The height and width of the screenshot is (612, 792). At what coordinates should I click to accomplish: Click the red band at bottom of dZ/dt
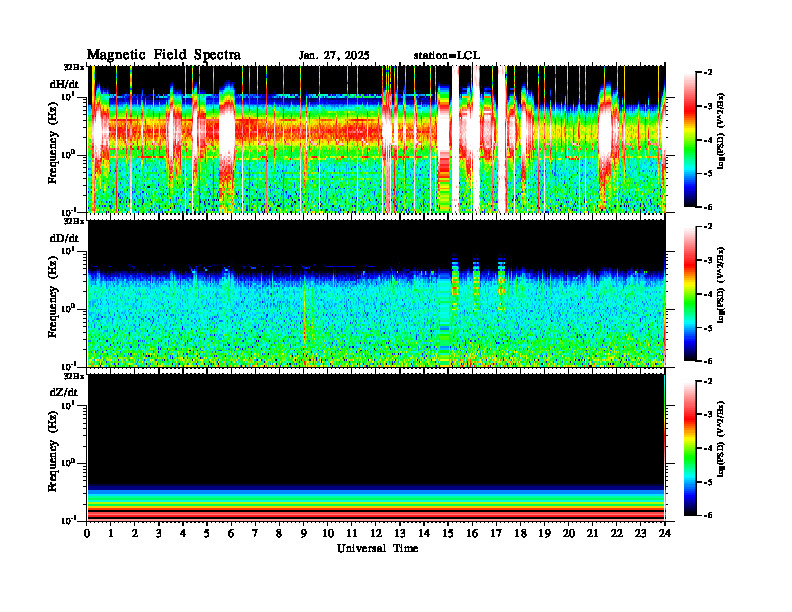(376, 514)
